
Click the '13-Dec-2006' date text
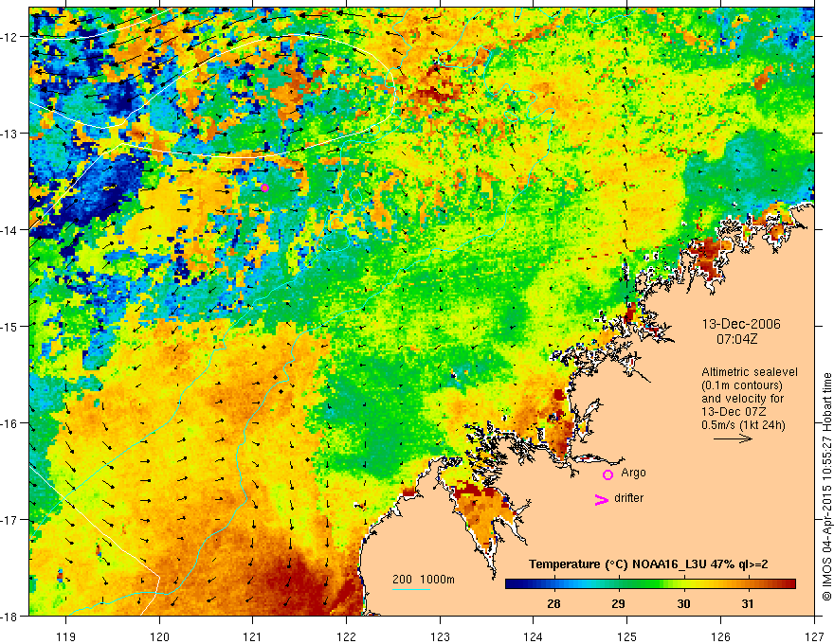(741, 324)
